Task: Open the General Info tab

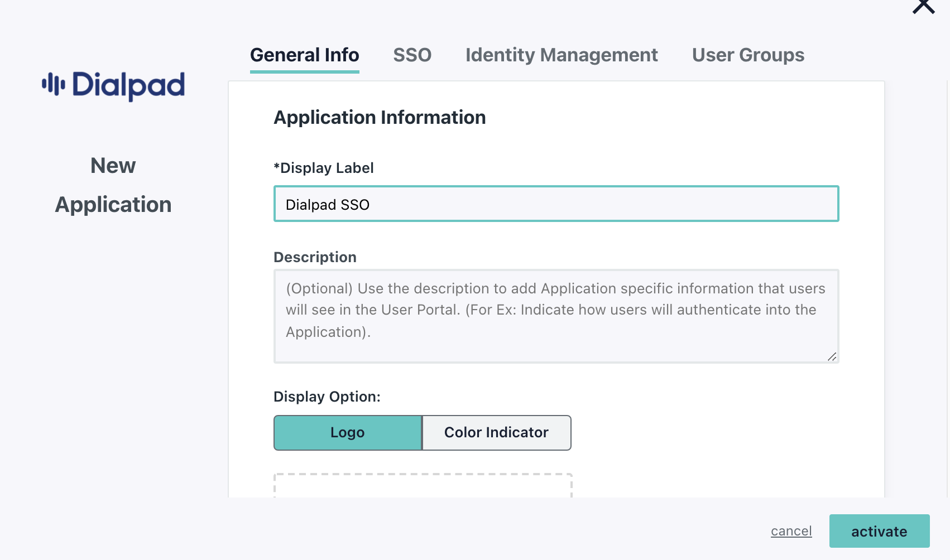Action: point(305,55)
